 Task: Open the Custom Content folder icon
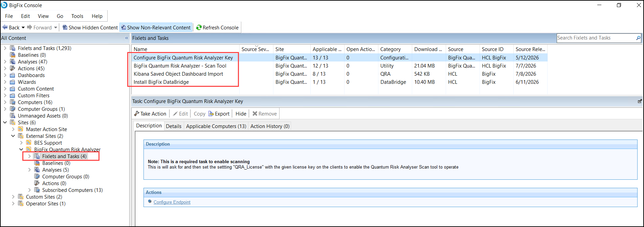[13, 89]
